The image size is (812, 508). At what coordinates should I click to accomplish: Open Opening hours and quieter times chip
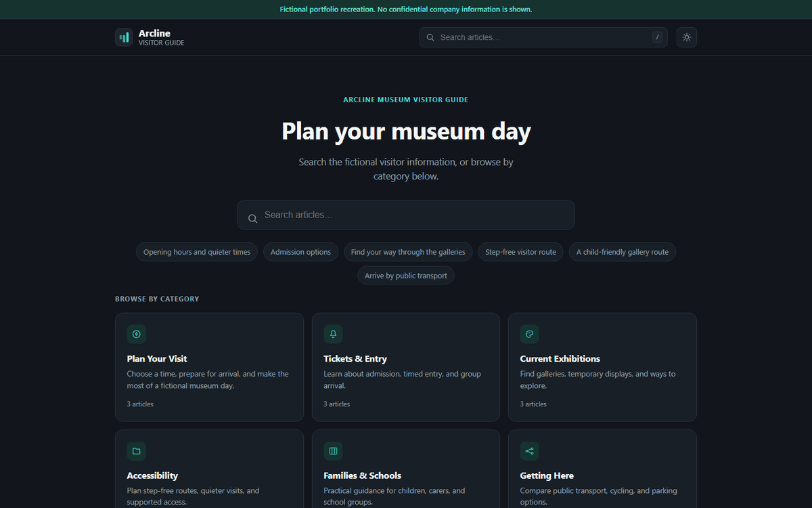[197, 252]
